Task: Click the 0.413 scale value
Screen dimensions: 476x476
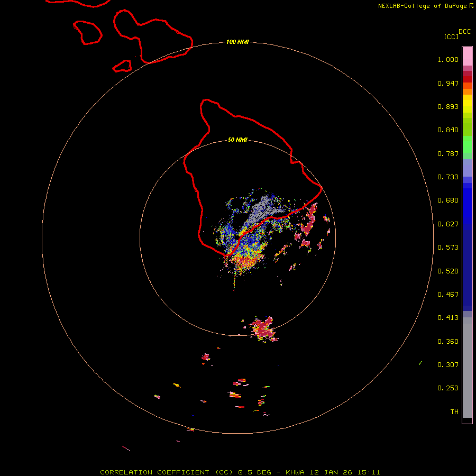Action: [x=448, y=318]
